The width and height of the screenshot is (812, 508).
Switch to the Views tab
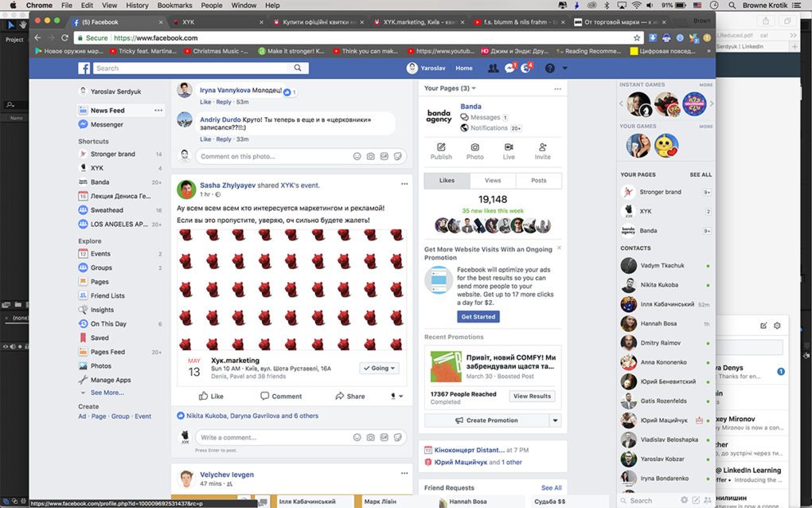click(493, 180)
